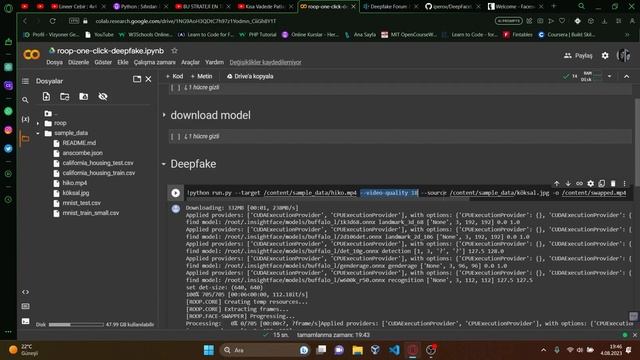Open File Explorer from taskbar

tap(358, 350)
